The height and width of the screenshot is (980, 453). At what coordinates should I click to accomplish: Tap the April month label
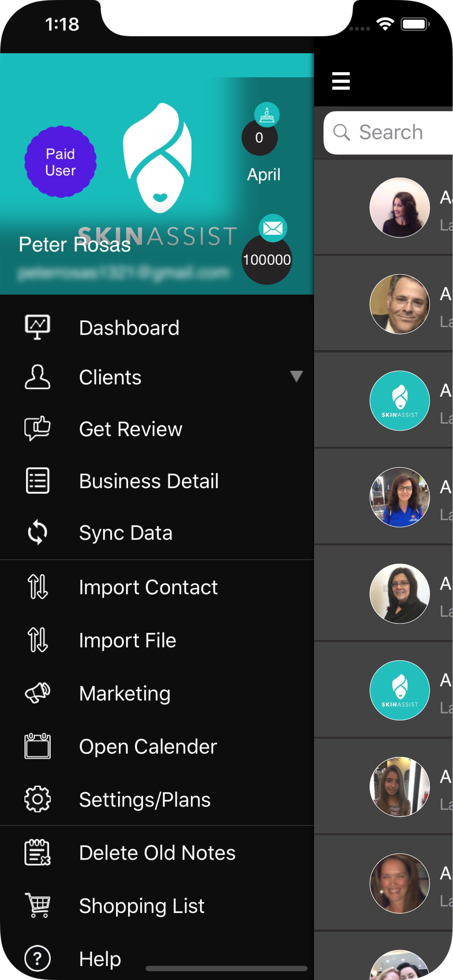coord(263,175)
